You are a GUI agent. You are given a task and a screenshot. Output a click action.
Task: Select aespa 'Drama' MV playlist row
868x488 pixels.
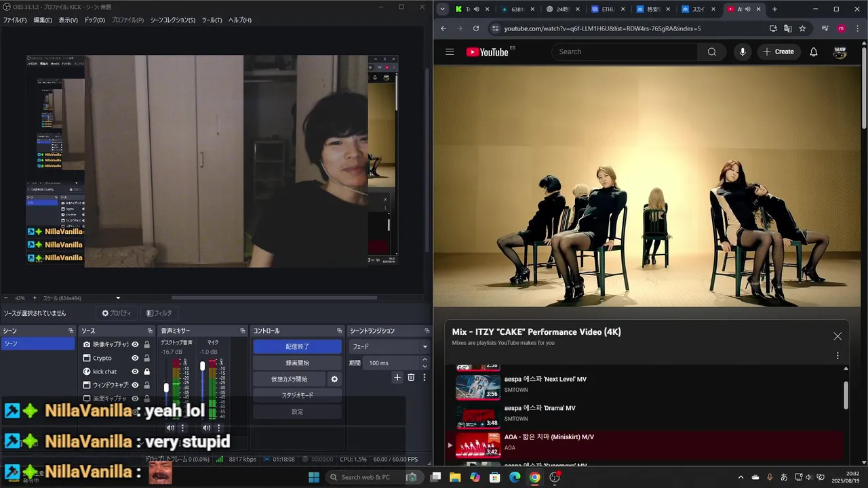point(644,416)
